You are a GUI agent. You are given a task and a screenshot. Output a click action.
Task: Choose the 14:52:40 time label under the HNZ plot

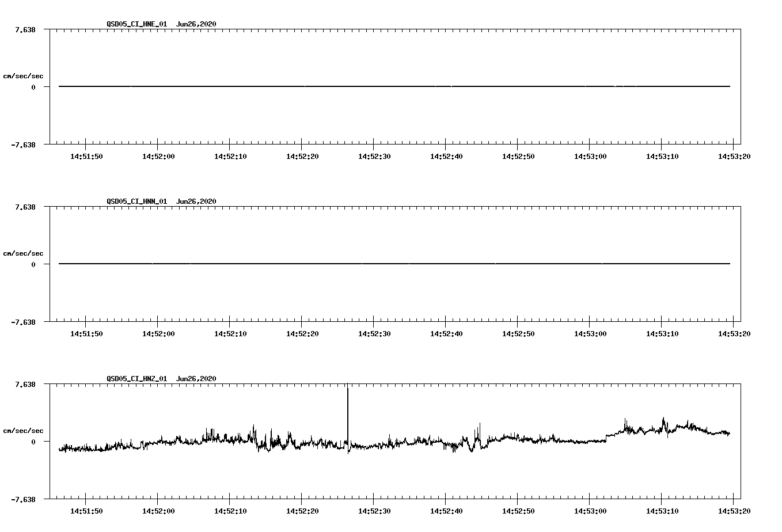pos(446,511)
